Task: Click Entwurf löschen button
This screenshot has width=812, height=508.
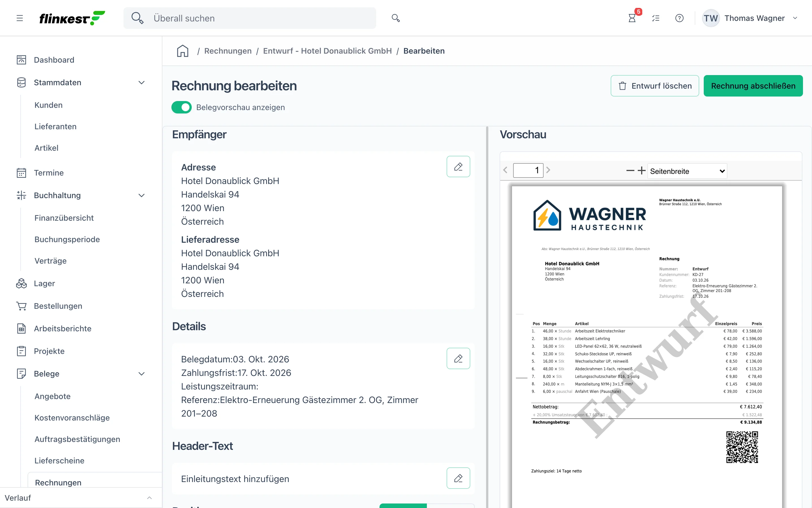Action: [655, 86]
